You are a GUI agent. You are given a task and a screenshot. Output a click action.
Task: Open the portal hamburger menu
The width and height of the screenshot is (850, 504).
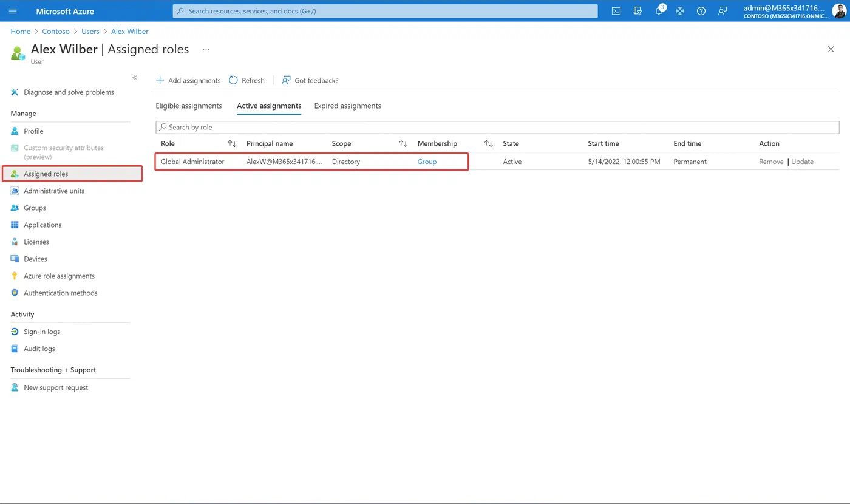(13, 11)
